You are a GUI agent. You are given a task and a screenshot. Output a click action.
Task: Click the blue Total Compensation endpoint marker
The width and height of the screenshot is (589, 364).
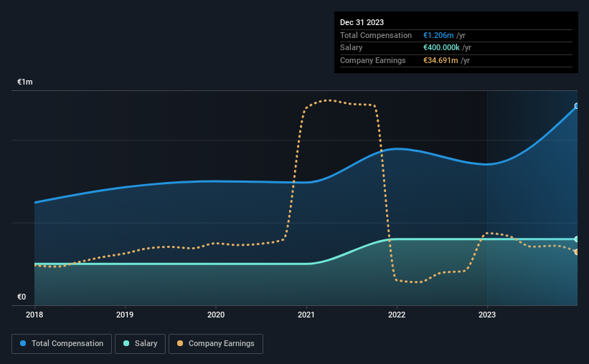click(x=577, y=106)
